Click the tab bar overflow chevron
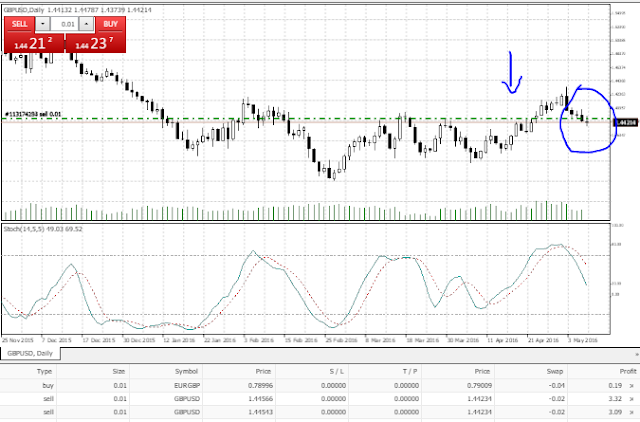Viewport: 640px width, 422px height. [637, 354]
